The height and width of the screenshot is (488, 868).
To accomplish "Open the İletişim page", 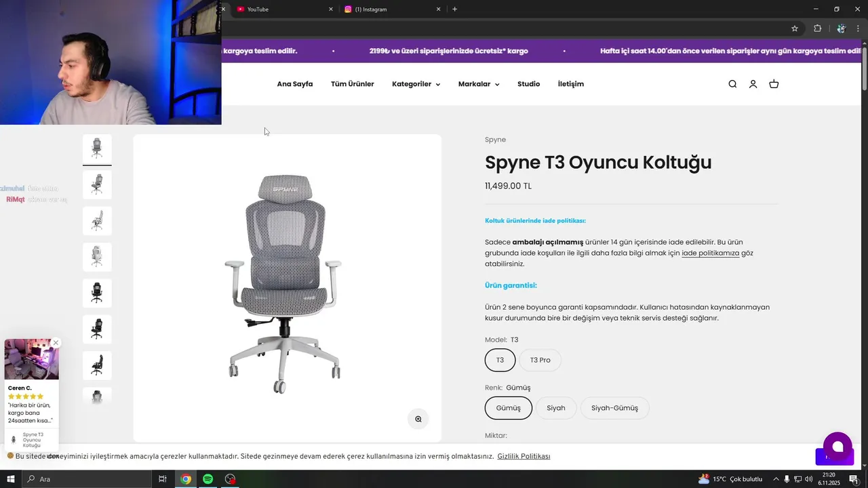I will [x=571, y=84].
